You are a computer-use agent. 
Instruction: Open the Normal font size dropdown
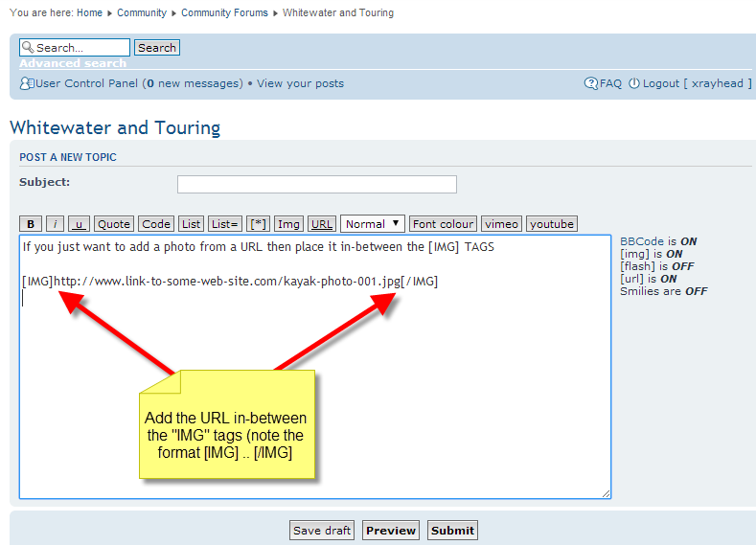pos(372,224)
